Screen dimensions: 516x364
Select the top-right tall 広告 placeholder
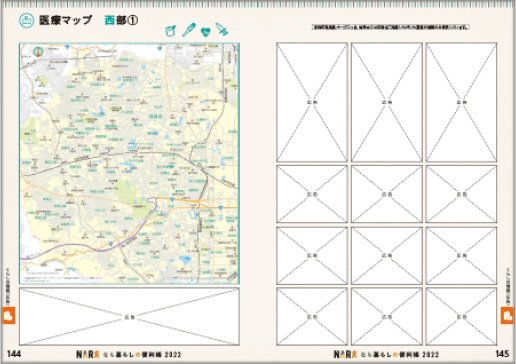pyautogui.click(x=461, y=102)
